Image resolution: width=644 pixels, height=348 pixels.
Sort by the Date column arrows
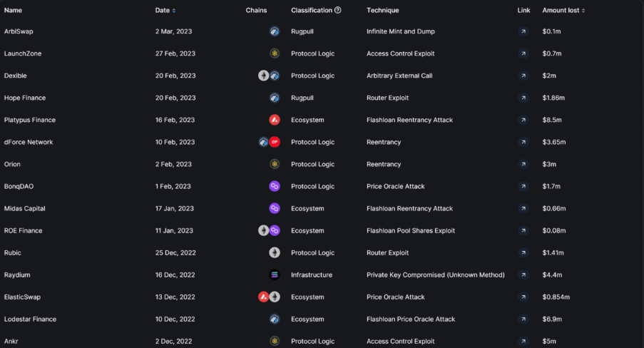click(174, 11)
